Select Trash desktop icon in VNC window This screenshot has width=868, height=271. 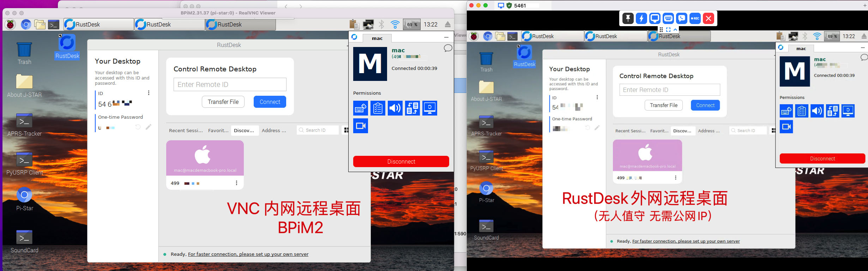(24, 54)
